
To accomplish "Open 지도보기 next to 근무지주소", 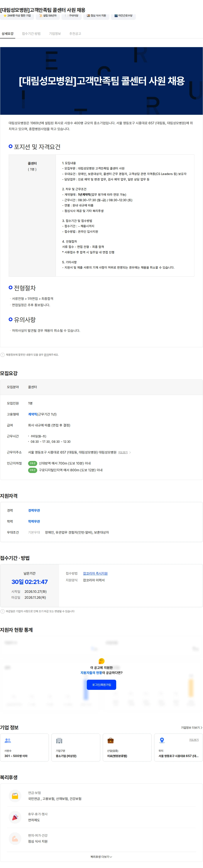I will 123,452.
